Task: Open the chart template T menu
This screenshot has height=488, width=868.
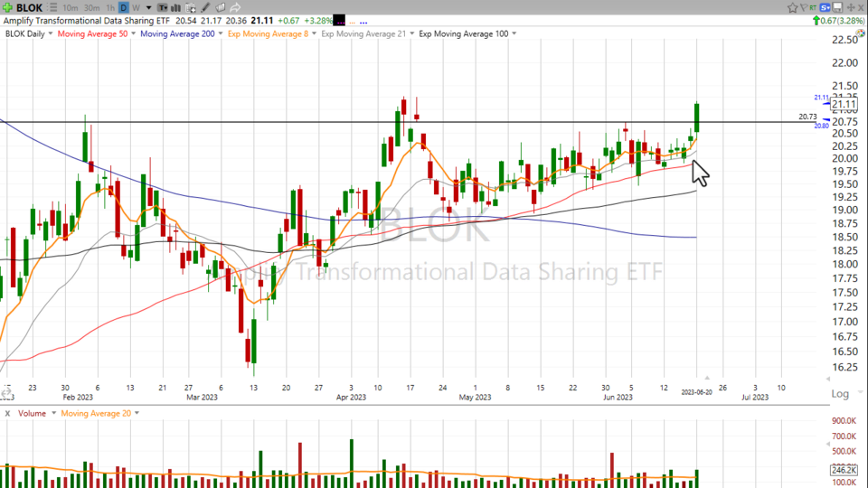Action: pos(162,8)
